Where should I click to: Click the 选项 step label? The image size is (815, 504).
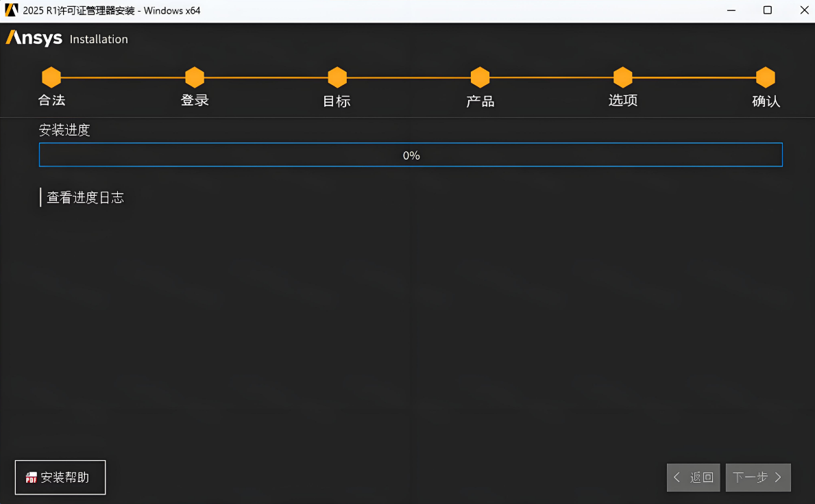click(x=622, y=100)
